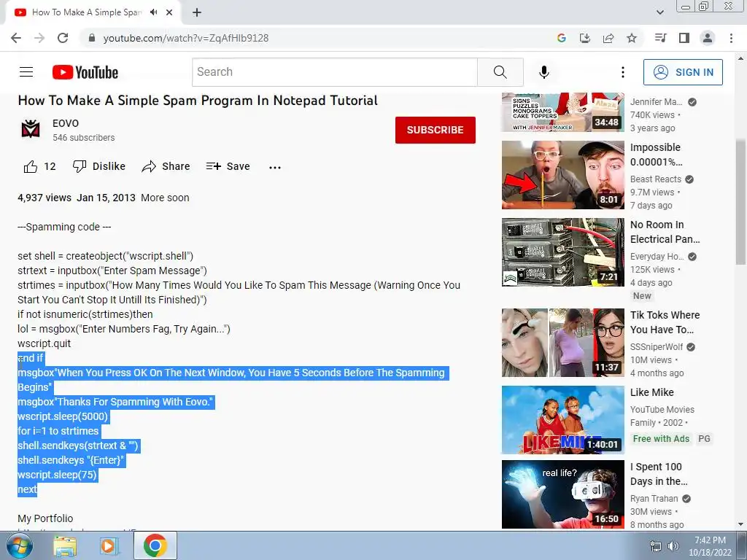The image size is (747, 560).
Task: Open the Chrome profile avatar
Action: tap(708, 38)
